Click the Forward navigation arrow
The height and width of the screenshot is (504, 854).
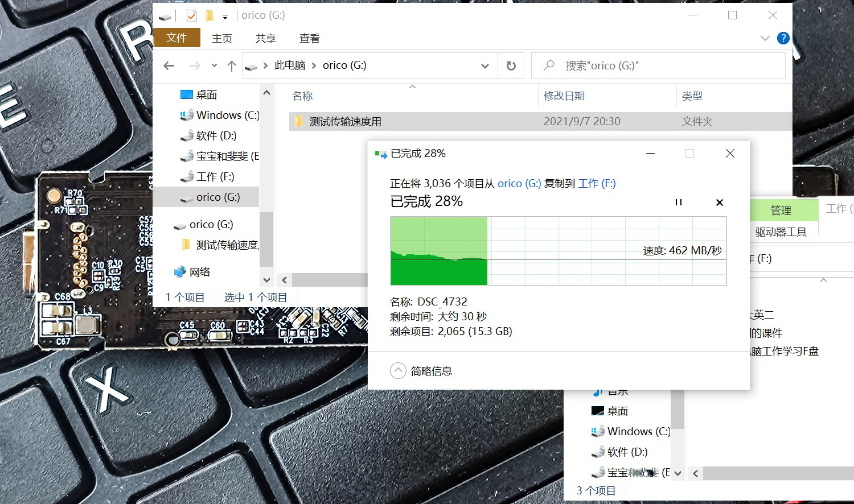[195, 66]
